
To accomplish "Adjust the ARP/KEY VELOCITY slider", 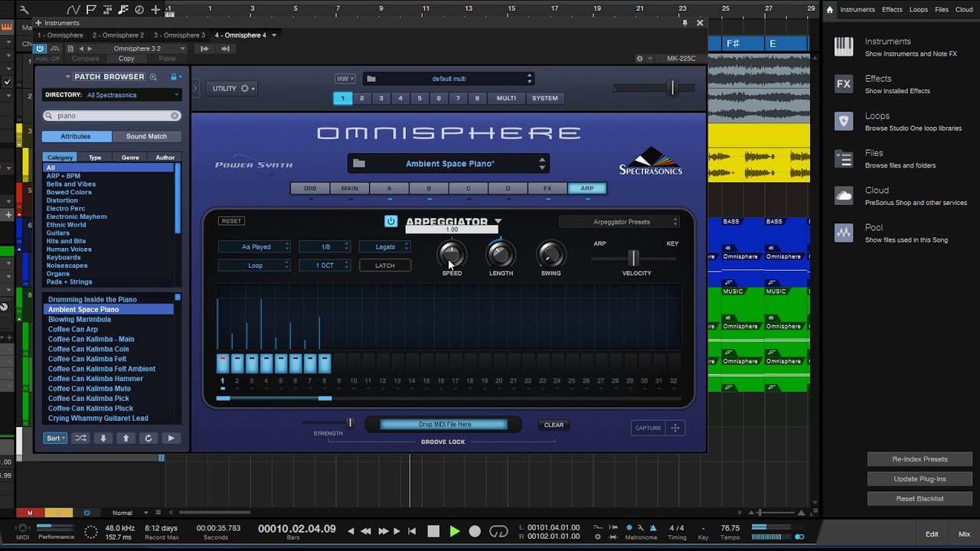I will pos(633,258).
